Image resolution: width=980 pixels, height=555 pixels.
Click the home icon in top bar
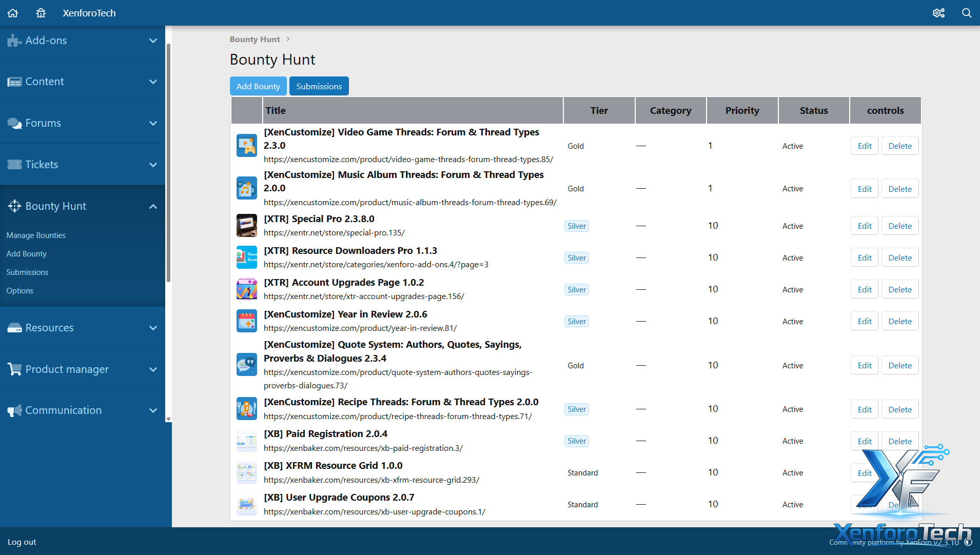pos(13,13)
